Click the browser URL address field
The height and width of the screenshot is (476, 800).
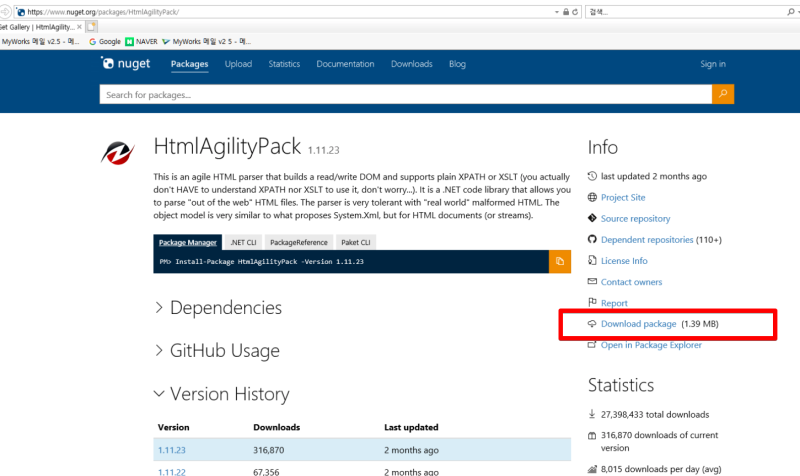(x=286, y=12)
